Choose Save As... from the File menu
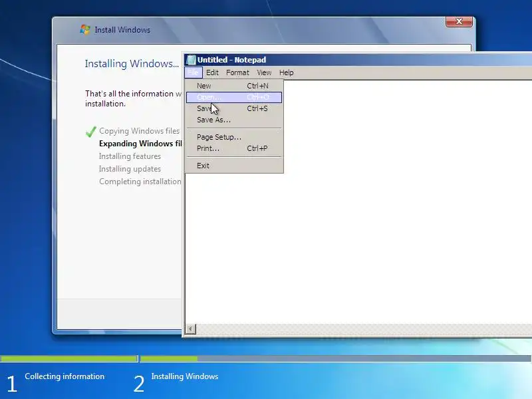 coord(234,120)
